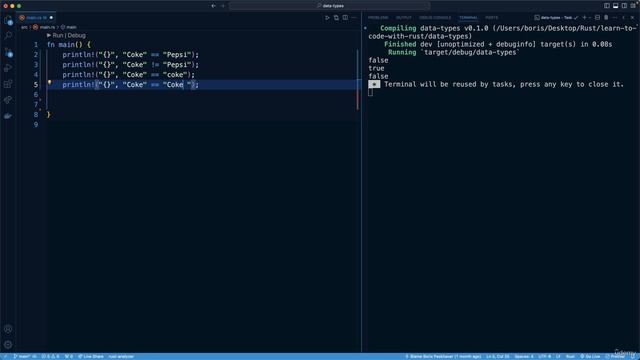The width and height of the screenshot is (640, 360).
Task: Open terminal panel More Actions ellipsis
Action: [615, 18]
